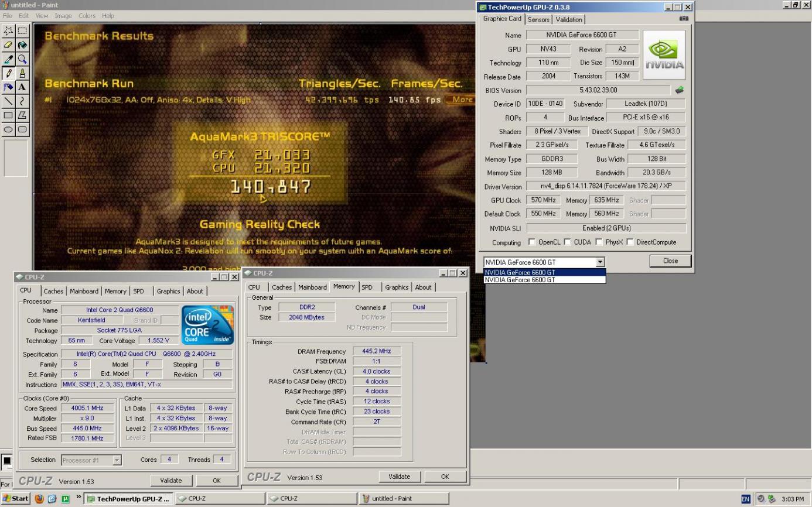
Task: Select the Brush tool in Paint
Action: pos(22,73)
